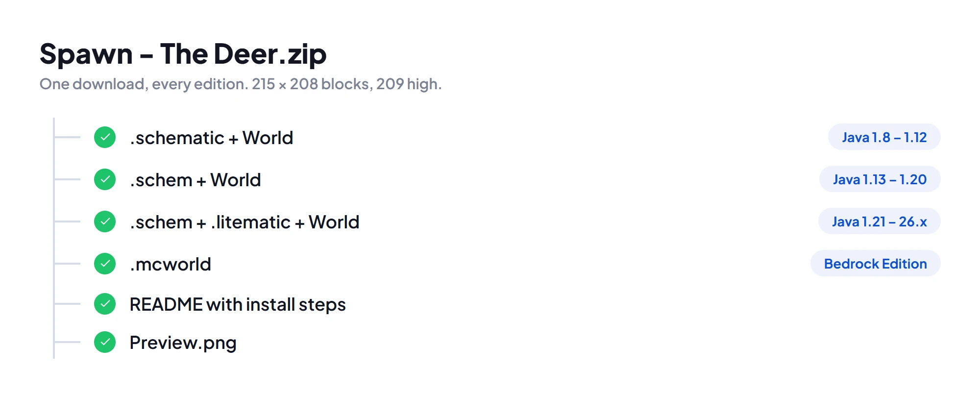Click the vertical tree trunk line
Screen dimensions: 980x394
click(x=54, y=238)
